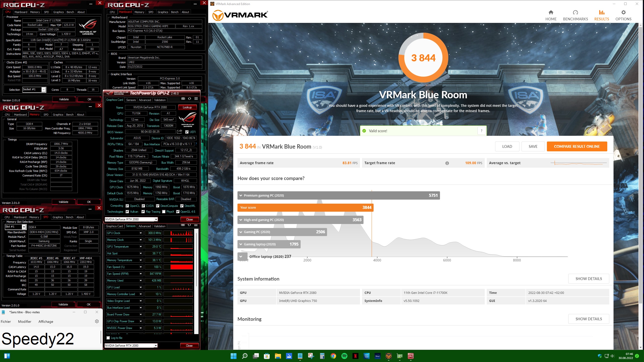
Task: Open taskbar Search
Action: (x=245, y=356)
